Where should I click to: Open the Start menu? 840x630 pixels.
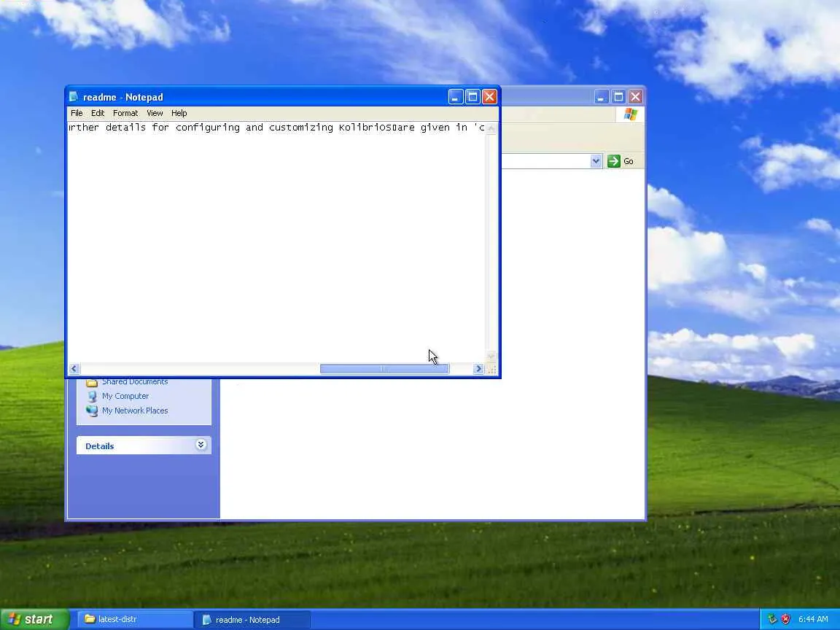click(34, 619)
